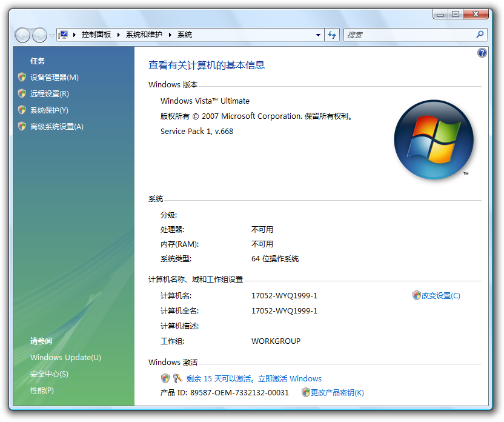Expand the arrow after 系统和维护 breadcrumb
The width and height of the screenshot is (504, 422).
[x=170, y=35]
